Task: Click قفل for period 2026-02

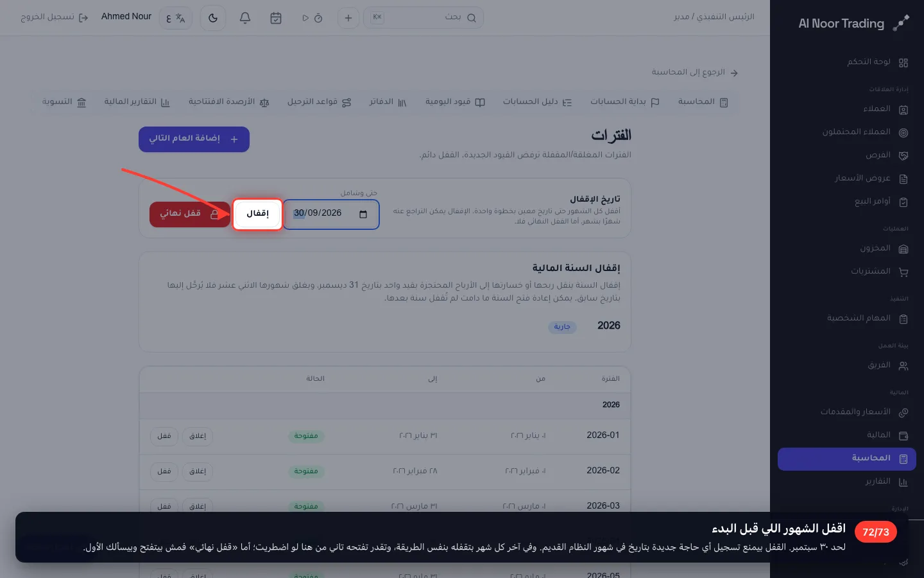Action: tap(164, 471)
